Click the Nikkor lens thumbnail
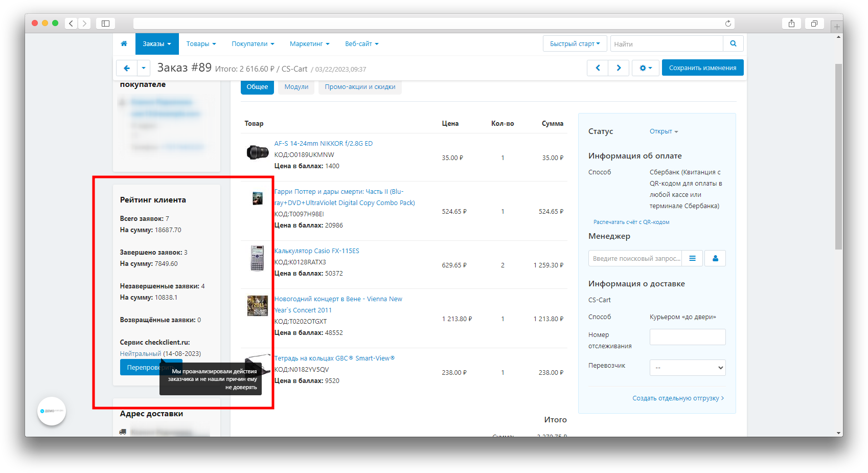Image resolution: width=868 pixels, height=473 pixels. [x=258, y=152]
